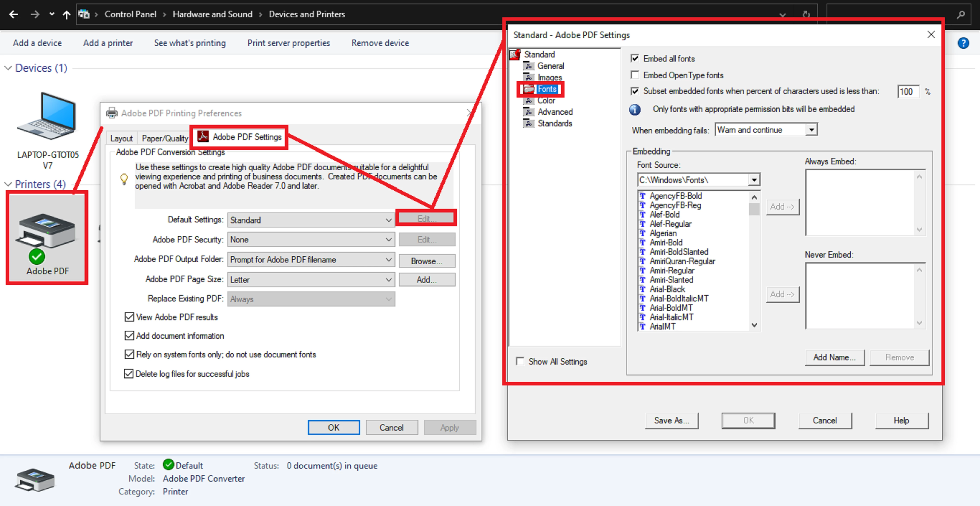Screen dimensions: 980x506
Task: Click the Fonts folder icon in settings tree
Action: tap(529, 89)
